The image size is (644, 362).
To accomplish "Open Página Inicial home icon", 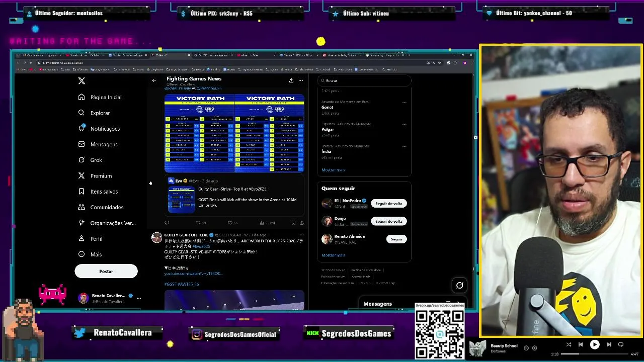I will 82,97.
